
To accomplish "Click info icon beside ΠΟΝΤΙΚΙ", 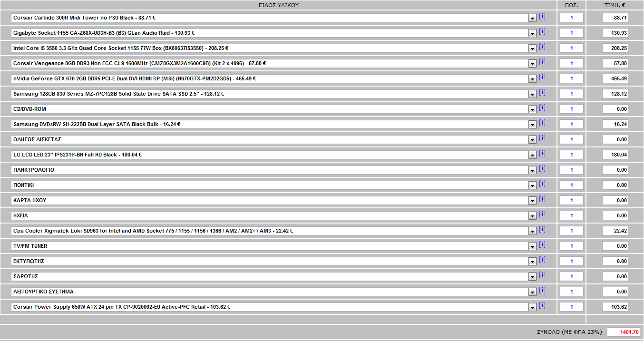I will tap(542, 184).
